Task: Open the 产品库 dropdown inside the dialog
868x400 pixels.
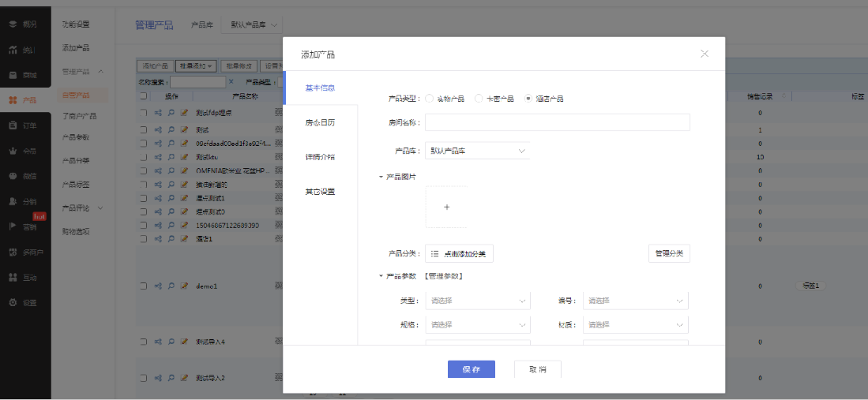Action: [x=478, y=151]
